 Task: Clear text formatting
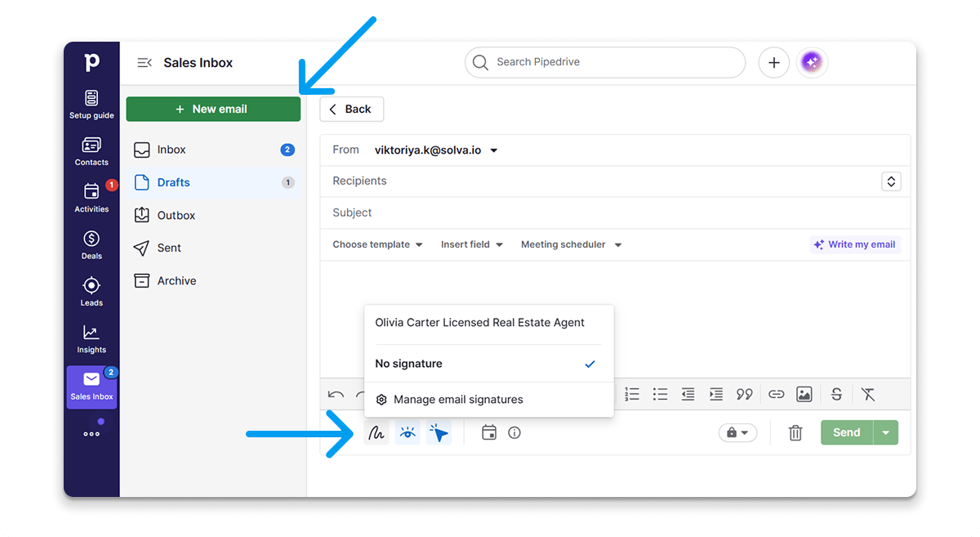868,395
